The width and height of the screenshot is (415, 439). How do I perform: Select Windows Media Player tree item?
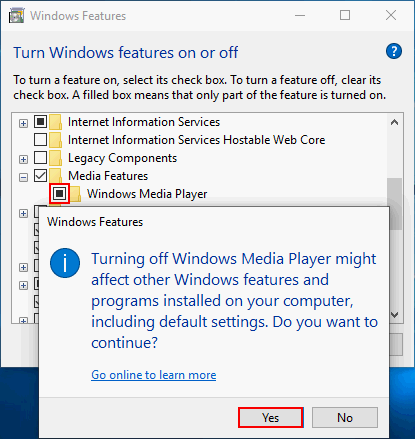tap(147, 194)
